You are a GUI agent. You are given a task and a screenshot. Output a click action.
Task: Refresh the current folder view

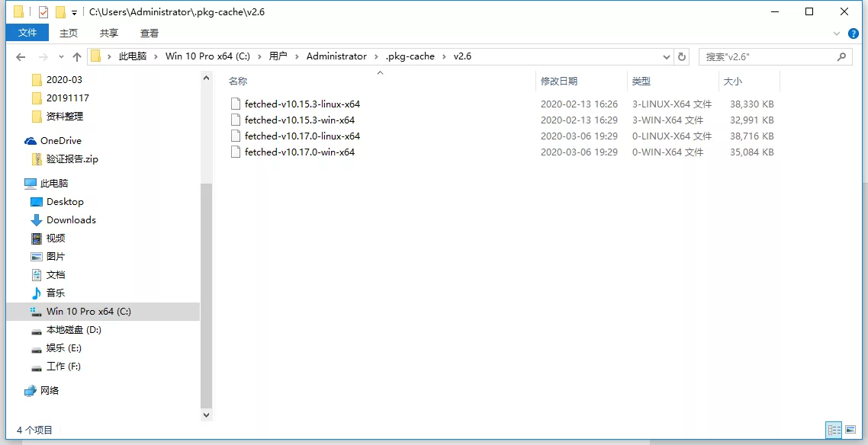681,56
